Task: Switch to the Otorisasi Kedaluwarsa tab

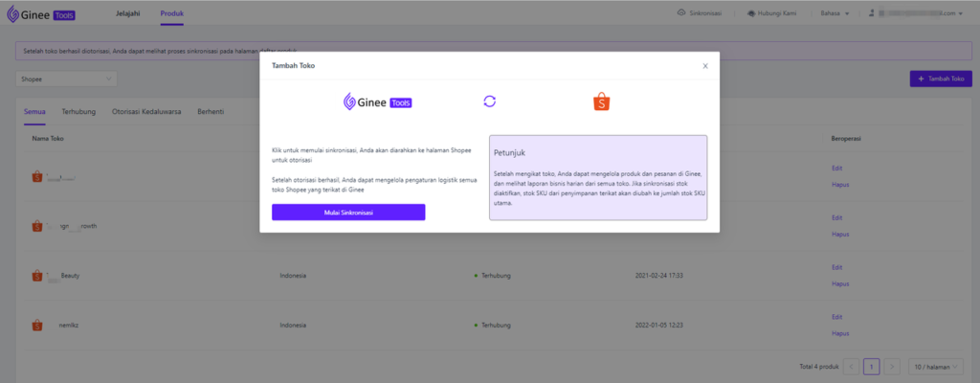Action: click(146, 111)
